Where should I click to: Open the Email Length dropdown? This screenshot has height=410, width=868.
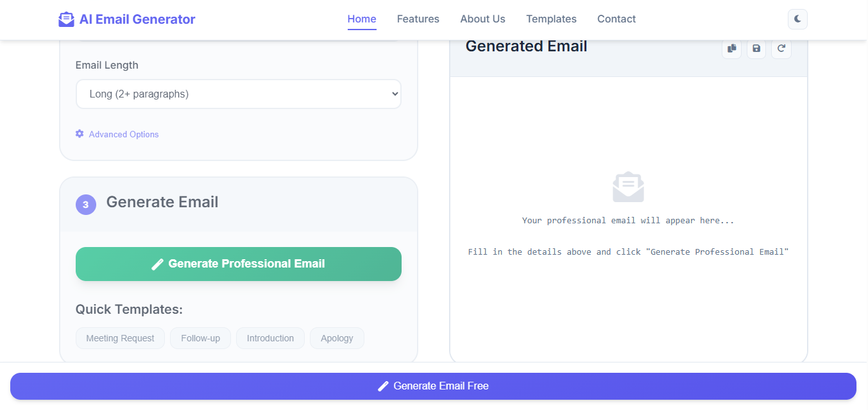pos(239,94)
